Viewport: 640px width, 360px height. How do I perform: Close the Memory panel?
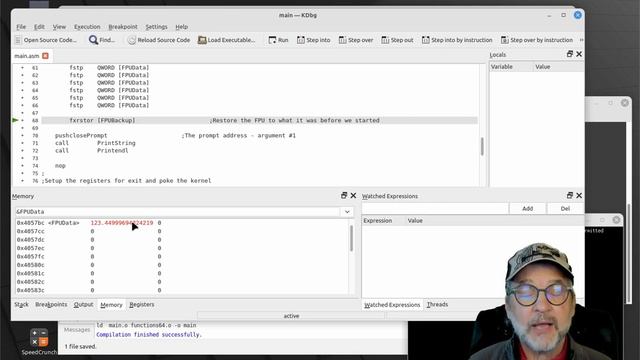353,196
